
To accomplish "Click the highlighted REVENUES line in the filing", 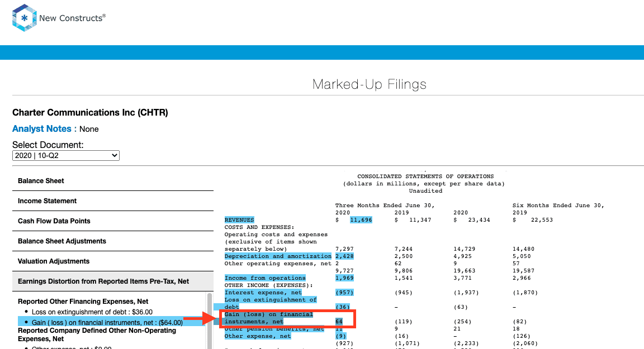I will tap(239, 220).
